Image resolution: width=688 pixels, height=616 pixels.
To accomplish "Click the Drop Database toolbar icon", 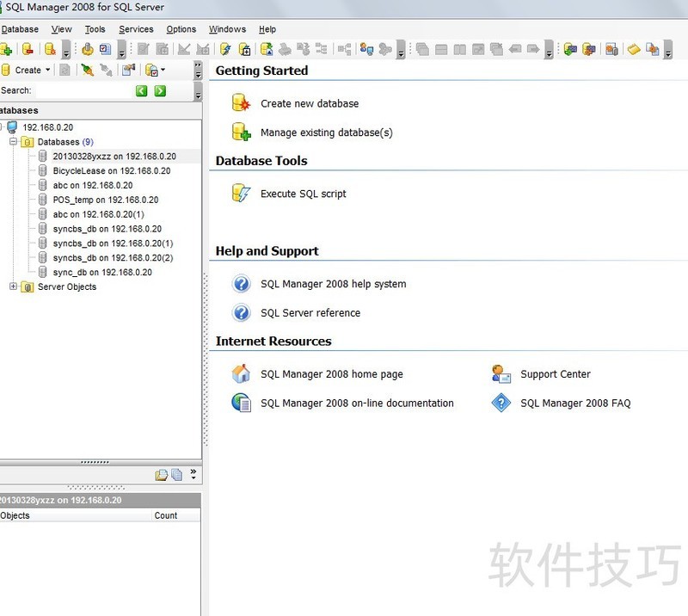I will pyautogui.click(x=26, y=49).
